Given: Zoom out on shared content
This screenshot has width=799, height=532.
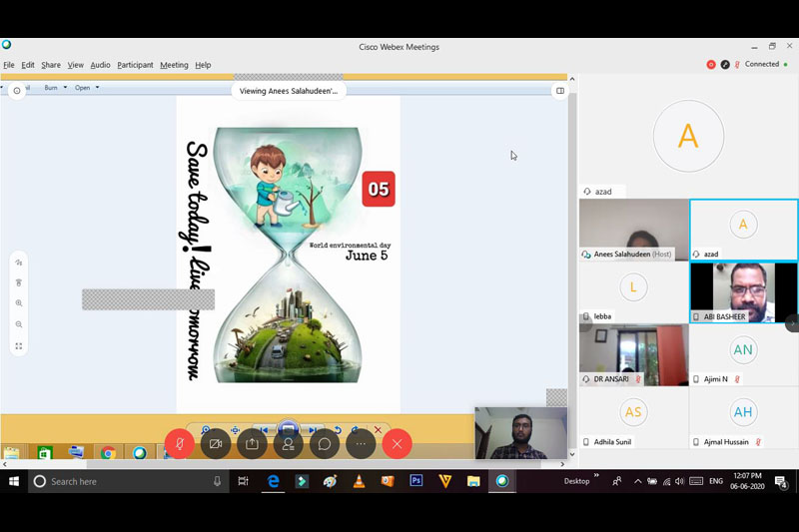Looking at the screenshot, I should tap(19, 324).
